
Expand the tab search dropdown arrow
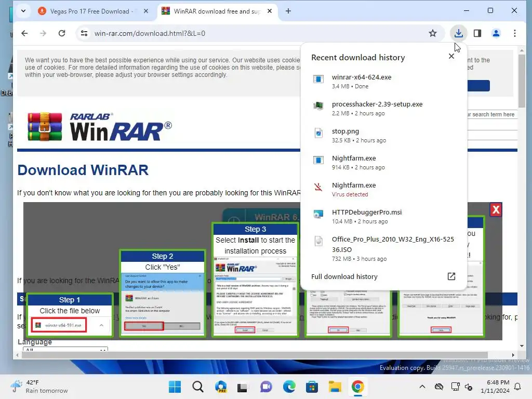tap(23, 11)
